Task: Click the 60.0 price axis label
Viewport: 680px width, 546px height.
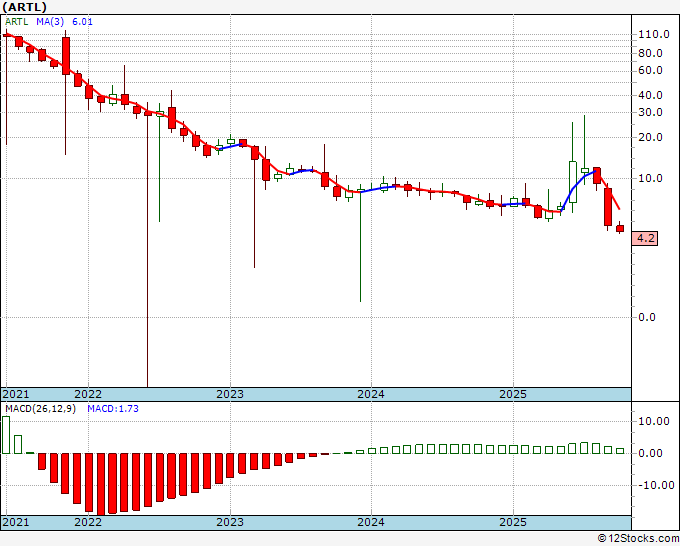Action: [650, 70]
